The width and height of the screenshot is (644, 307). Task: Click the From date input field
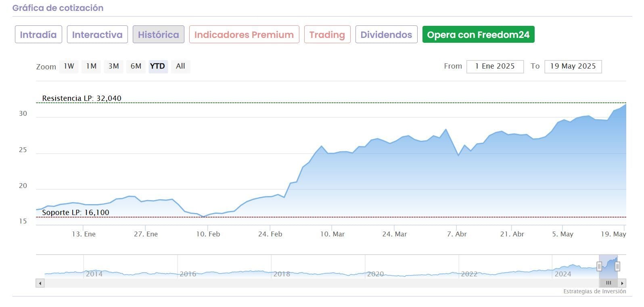(495, 67)
